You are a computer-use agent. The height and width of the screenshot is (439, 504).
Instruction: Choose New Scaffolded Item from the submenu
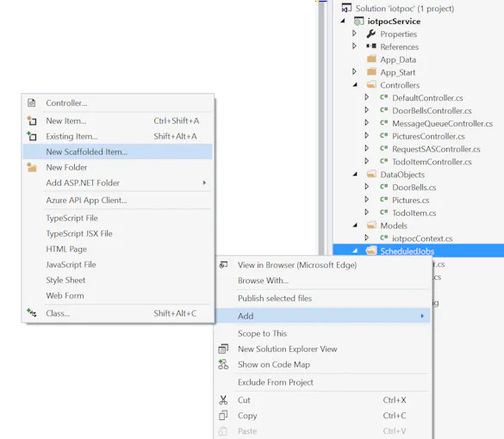tap(118, 151)
